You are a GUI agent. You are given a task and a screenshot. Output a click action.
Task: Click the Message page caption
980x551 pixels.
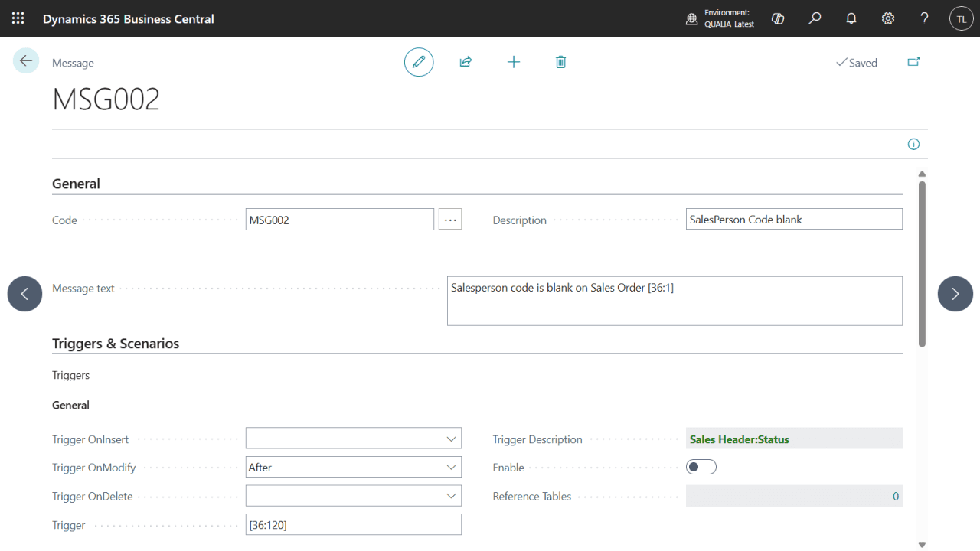point(73,63)
